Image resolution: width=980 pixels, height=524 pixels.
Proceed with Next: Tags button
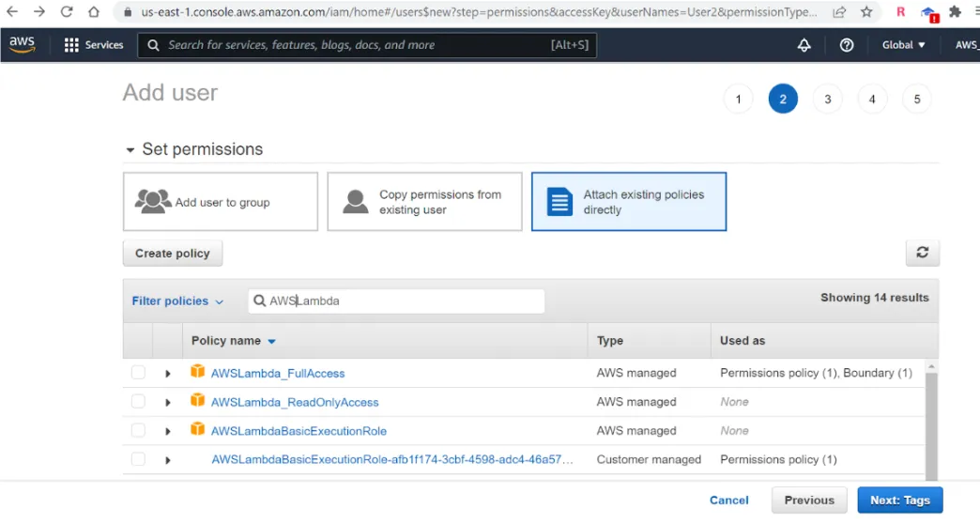900,501
